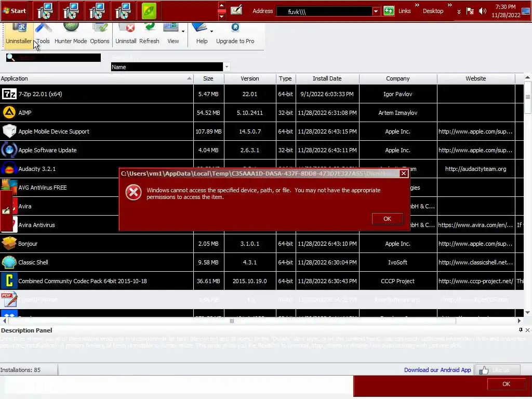Sort by the Application column header

(x=97, y=78)
